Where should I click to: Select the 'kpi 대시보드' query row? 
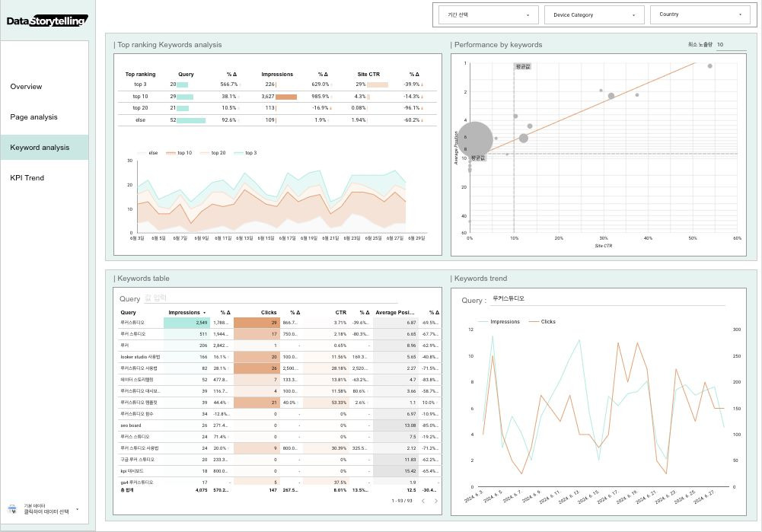(279, 471)
